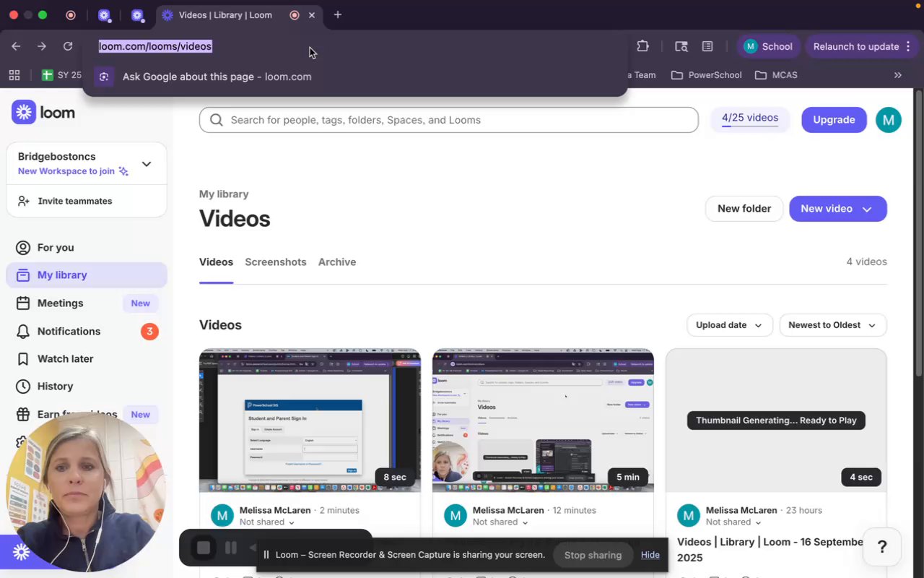Reload the page

tap(68, 46)
